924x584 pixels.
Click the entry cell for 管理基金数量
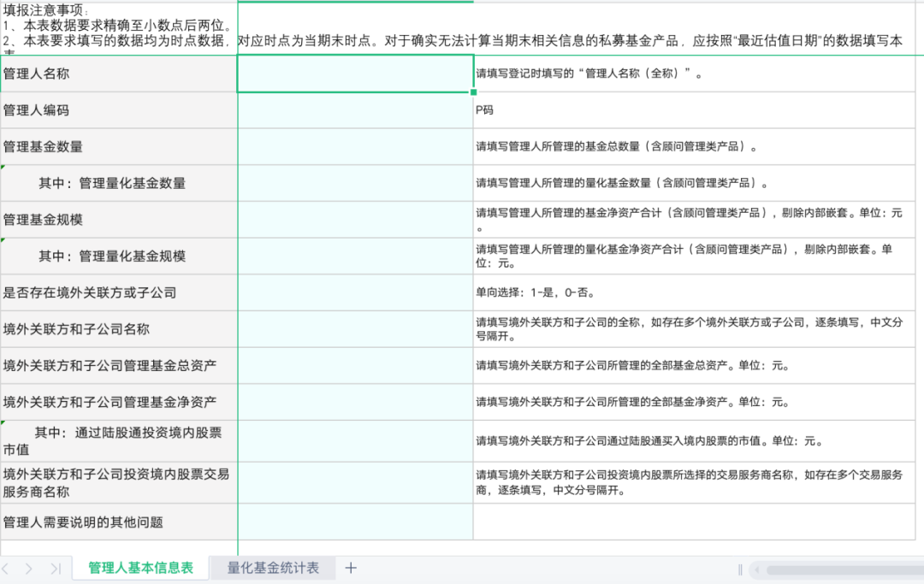pyautogui.click(x=353, y=146)
